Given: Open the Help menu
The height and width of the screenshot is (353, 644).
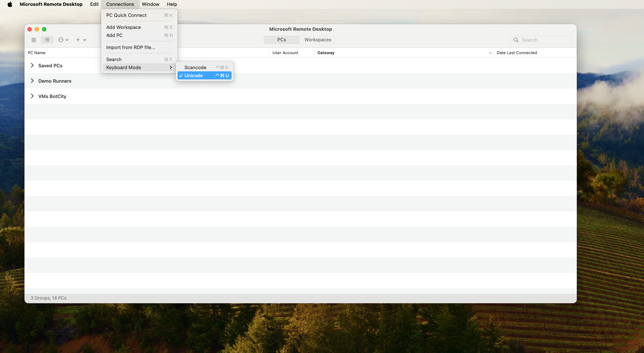Looking at the screenshot, I should pos(172,4).
